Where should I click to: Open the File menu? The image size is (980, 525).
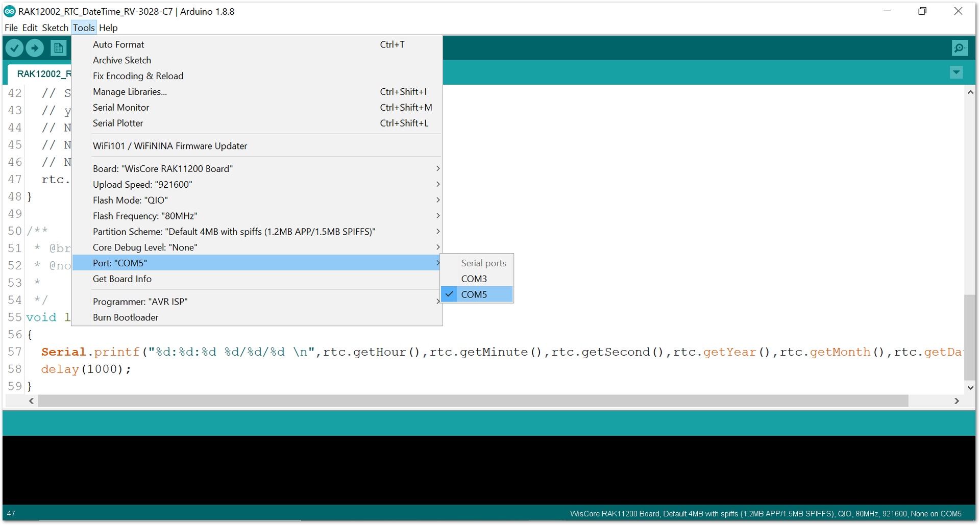(x=11, y=28)
